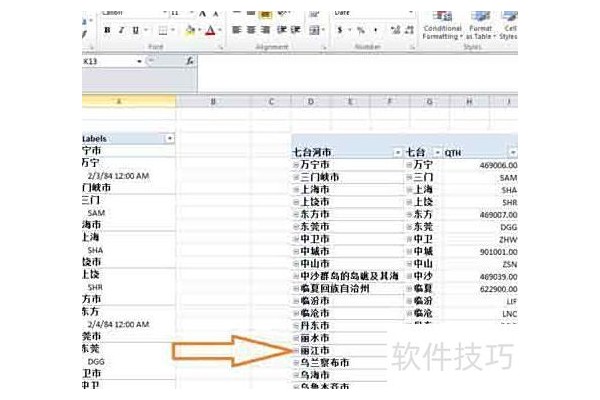Select column A header

(x=129, y=101)
